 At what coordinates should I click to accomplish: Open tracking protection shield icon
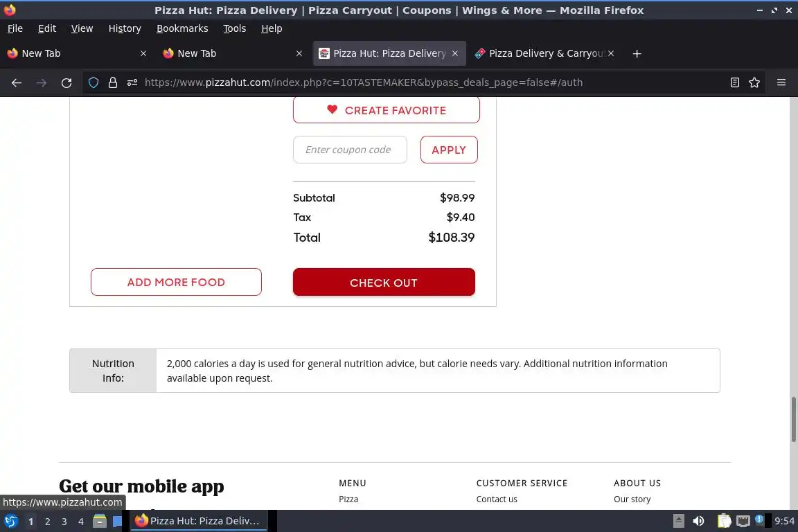coord(94,82)
